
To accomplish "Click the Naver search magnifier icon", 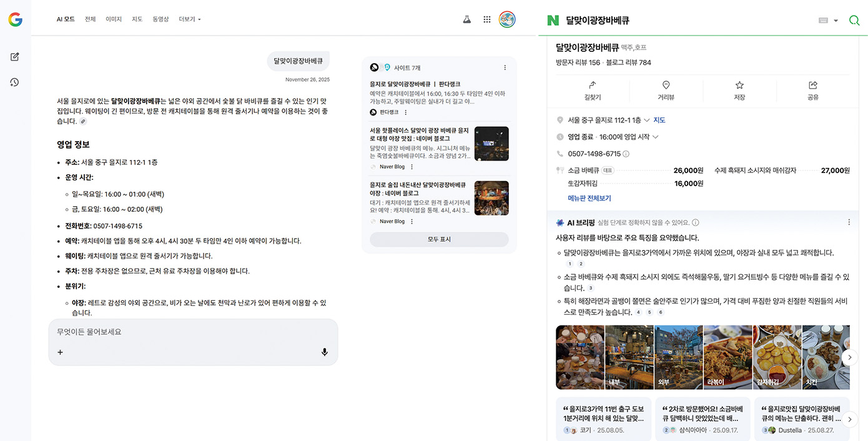I will tap(854, 20).
